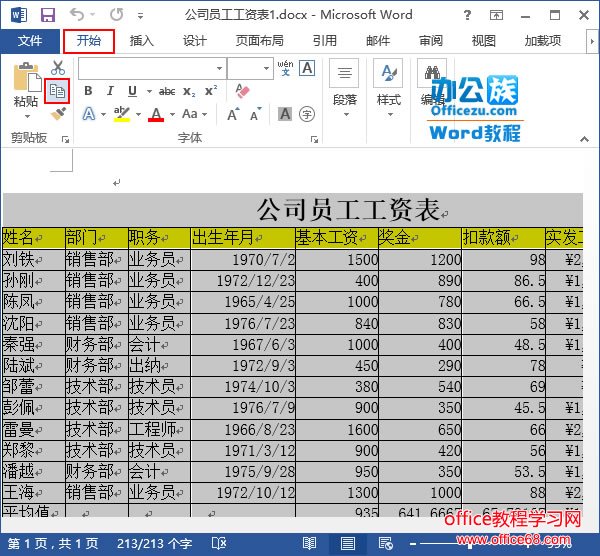Collapse the ribbon with the chevron
Viewport: 600px width, 556px height.
584,139
